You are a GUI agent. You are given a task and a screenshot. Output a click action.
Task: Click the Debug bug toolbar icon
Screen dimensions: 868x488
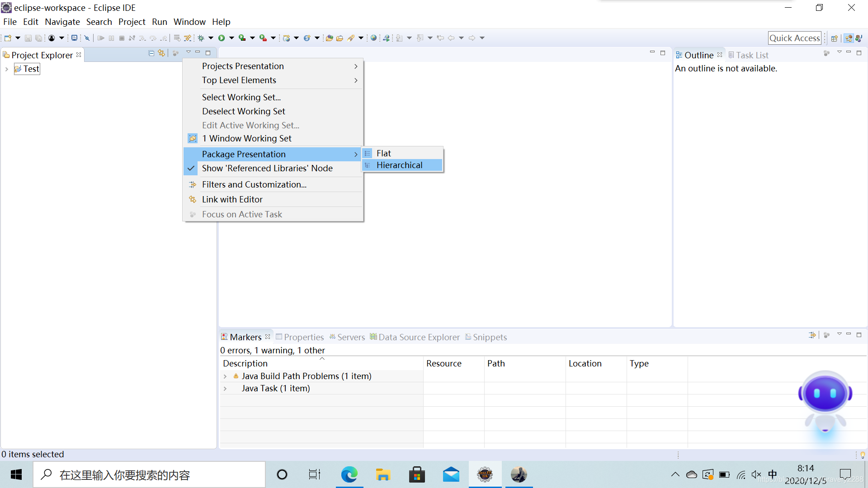click(x=201, y=38)
